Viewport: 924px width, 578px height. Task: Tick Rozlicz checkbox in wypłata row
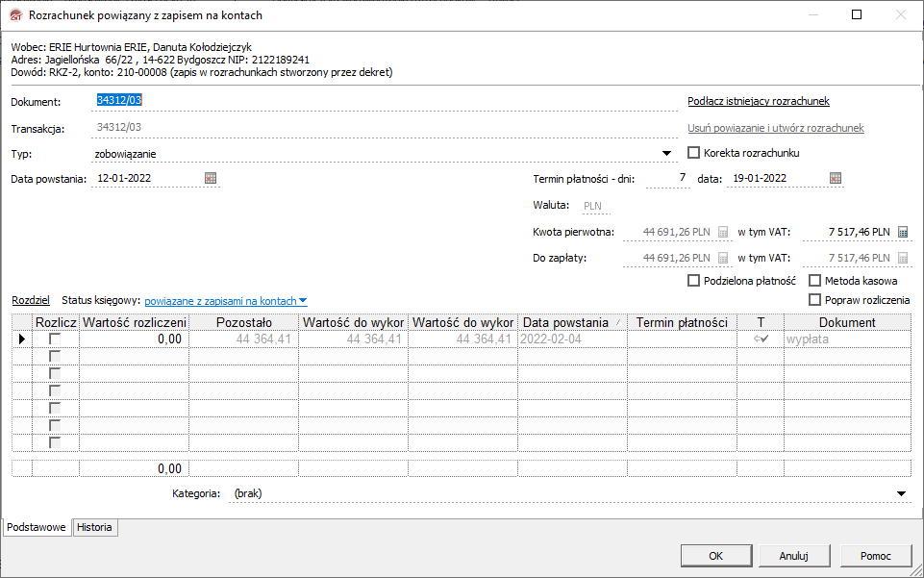pos(55,339)
